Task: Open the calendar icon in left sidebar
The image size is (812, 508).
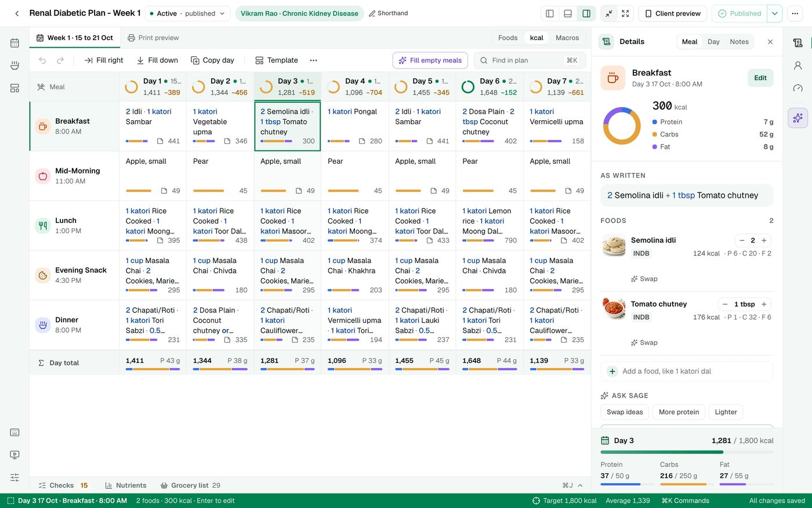Action: point(14,43)
